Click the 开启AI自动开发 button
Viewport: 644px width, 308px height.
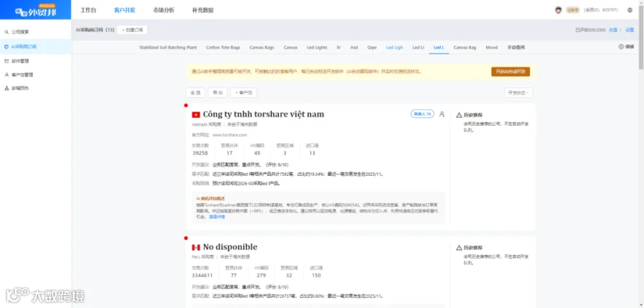point(510,71)
